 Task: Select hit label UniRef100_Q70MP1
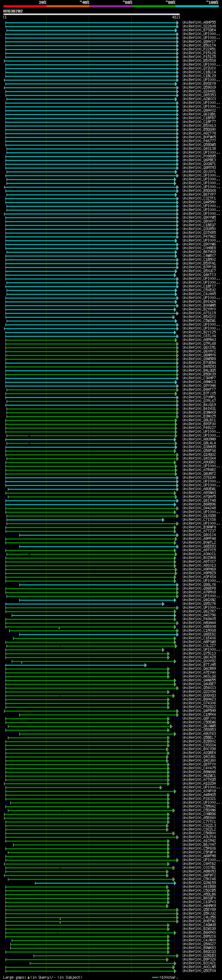click(x=199, y=397)
